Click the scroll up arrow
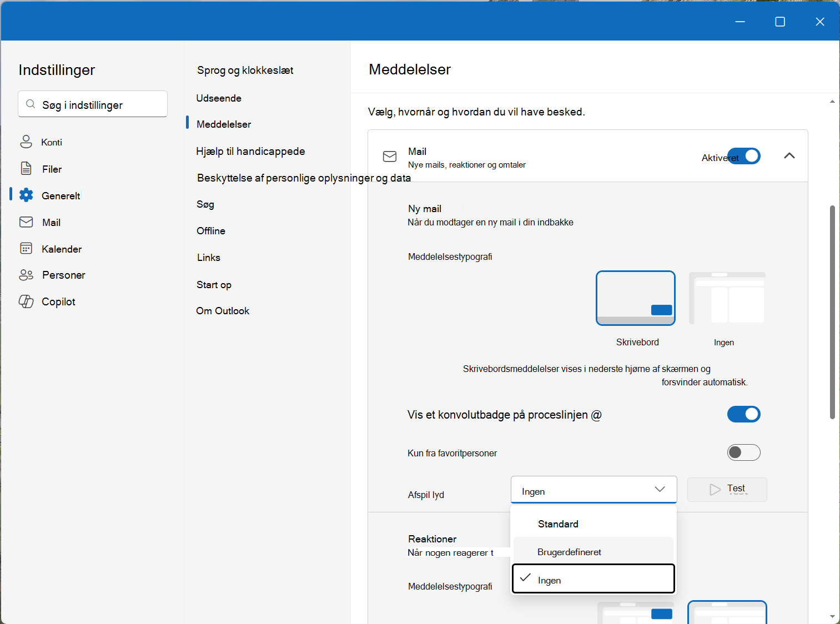The height and width of the screenshot is (624, 840). pyautogui.click(x=832, y=102)
